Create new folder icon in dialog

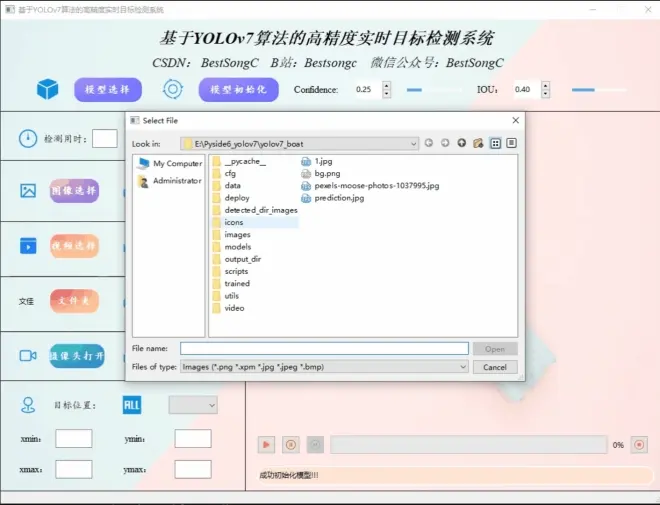click(478, 143)
